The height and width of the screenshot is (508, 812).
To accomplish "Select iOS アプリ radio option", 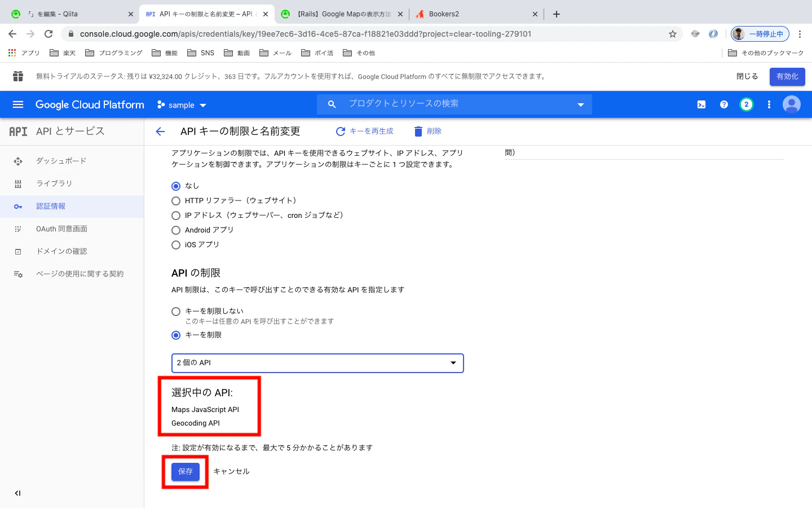I will (x=176, y=245).
